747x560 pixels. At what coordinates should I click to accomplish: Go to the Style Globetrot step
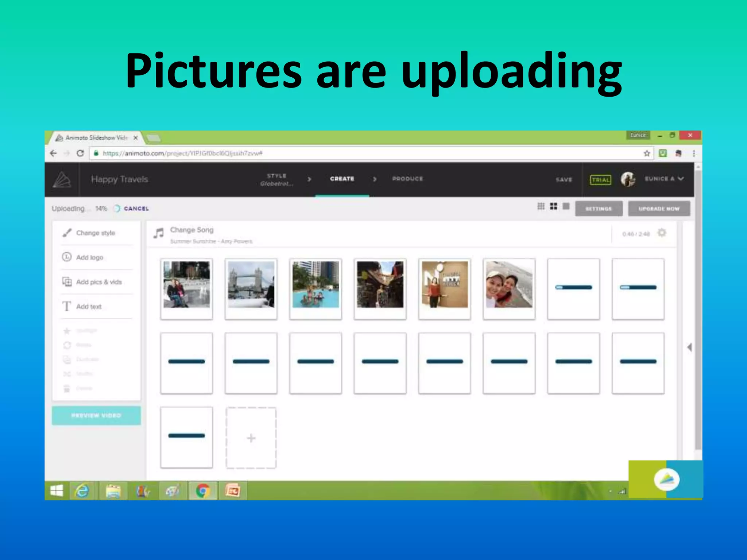(x=276, y=179)
